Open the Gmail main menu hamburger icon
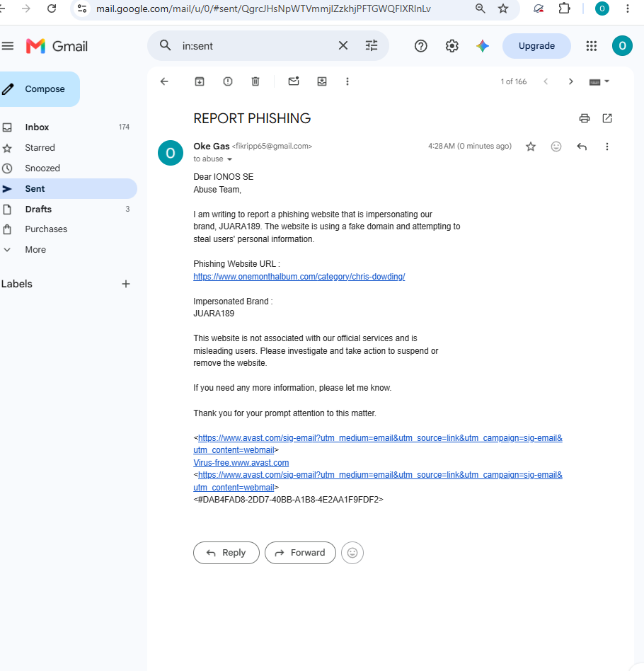The height and width of the screenshot is (671, 644). click(8, 46)
